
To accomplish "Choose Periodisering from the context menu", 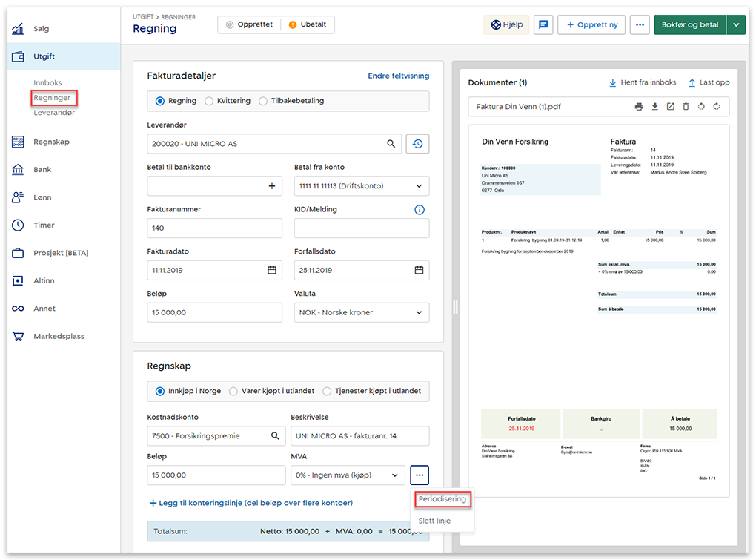I will click(442, 499).
